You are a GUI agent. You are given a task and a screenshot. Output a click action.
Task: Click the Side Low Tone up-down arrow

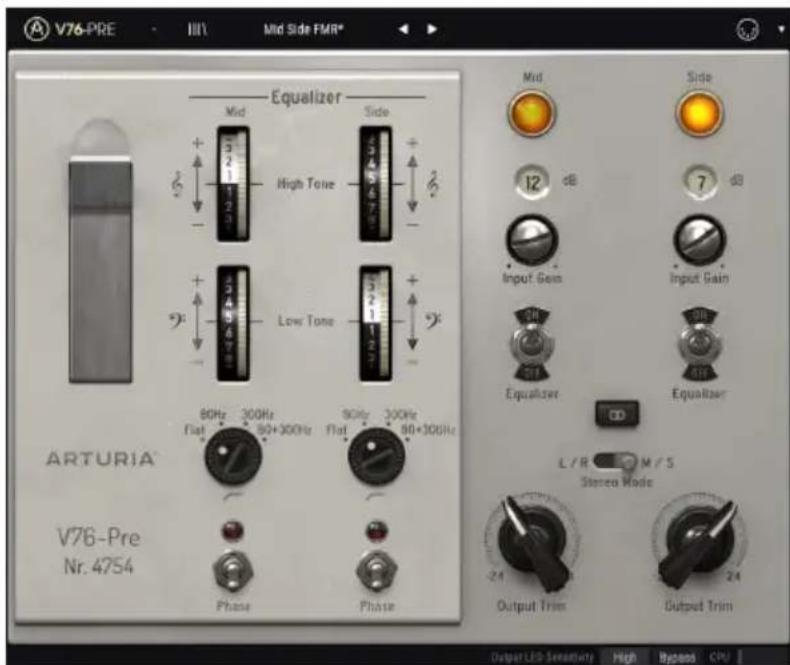click(412, 321)
